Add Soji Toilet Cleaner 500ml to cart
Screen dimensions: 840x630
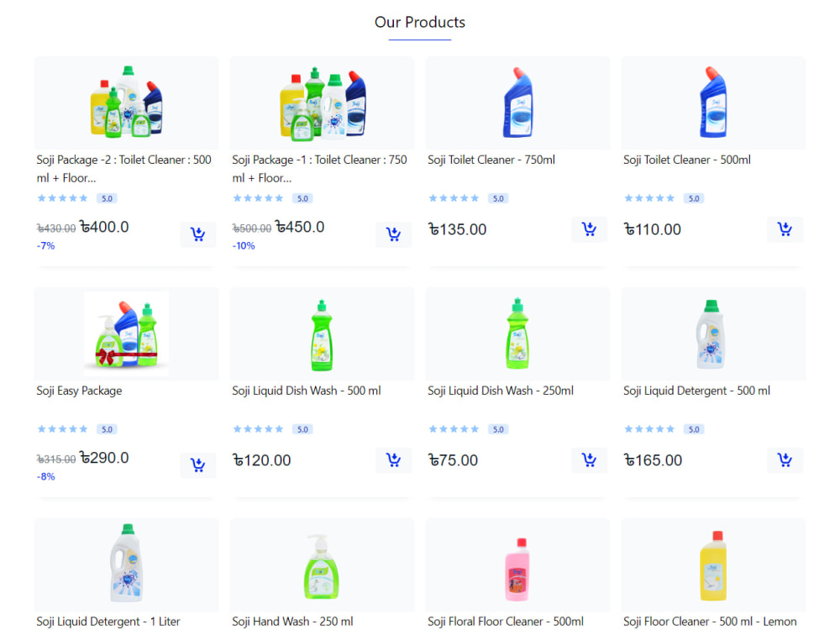click(785, 229)
